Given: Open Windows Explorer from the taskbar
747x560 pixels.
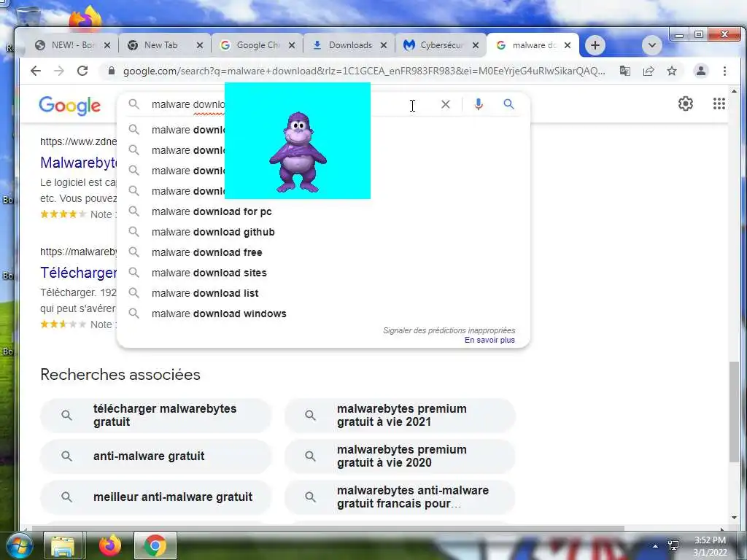Looking at the screenshot, I should pyautogui.click(x=63, y=545).
